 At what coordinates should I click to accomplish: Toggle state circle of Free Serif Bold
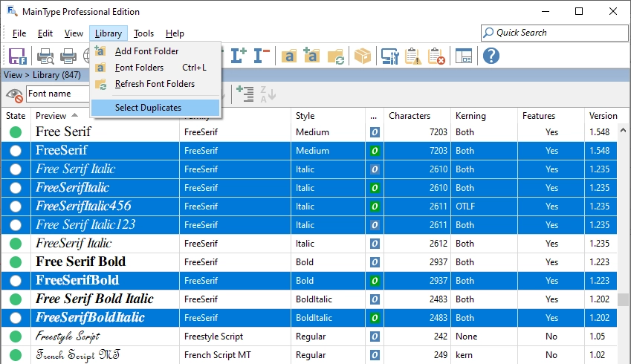click(x=16, y=262)
